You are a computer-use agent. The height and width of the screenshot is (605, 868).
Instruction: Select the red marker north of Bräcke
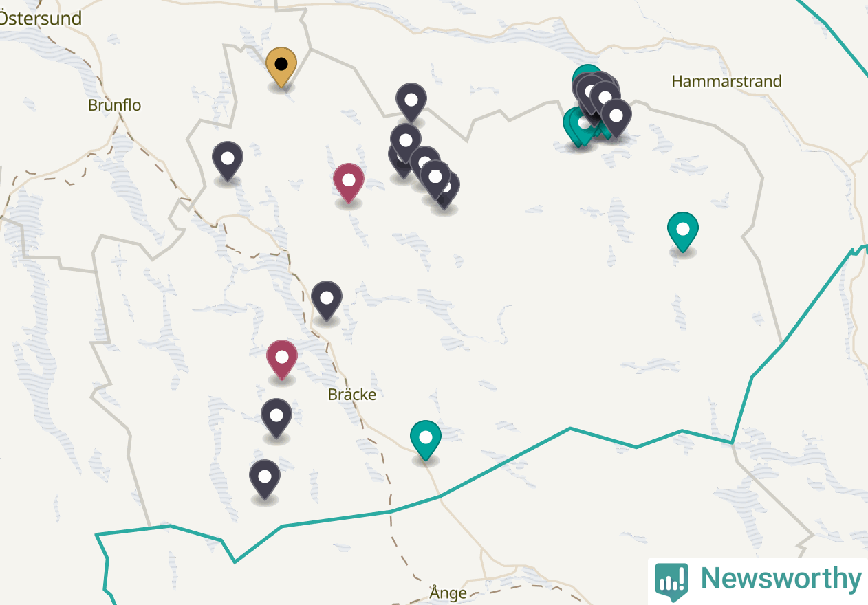[282, 360]
